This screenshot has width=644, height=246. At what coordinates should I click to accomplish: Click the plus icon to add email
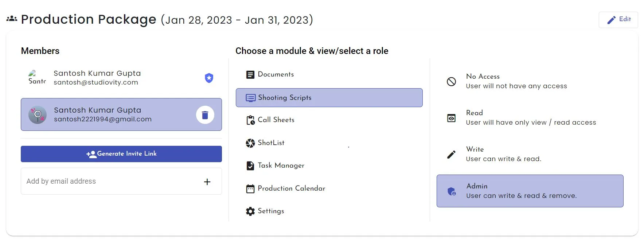click(x=207, y=181)
